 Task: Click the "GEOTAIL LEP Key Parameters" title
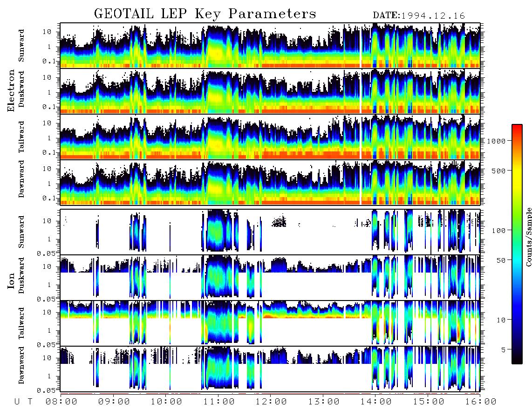205,14
